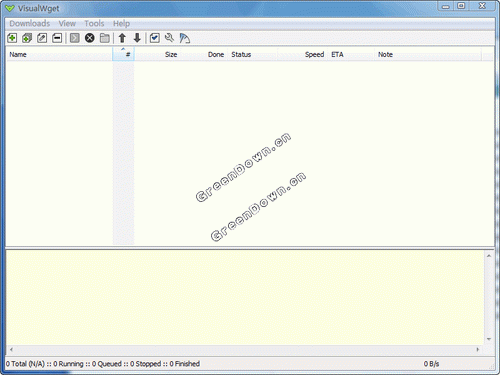The image size is (500, 375).
Task: Click the stop download X icon
Action: tap(90, 38)
